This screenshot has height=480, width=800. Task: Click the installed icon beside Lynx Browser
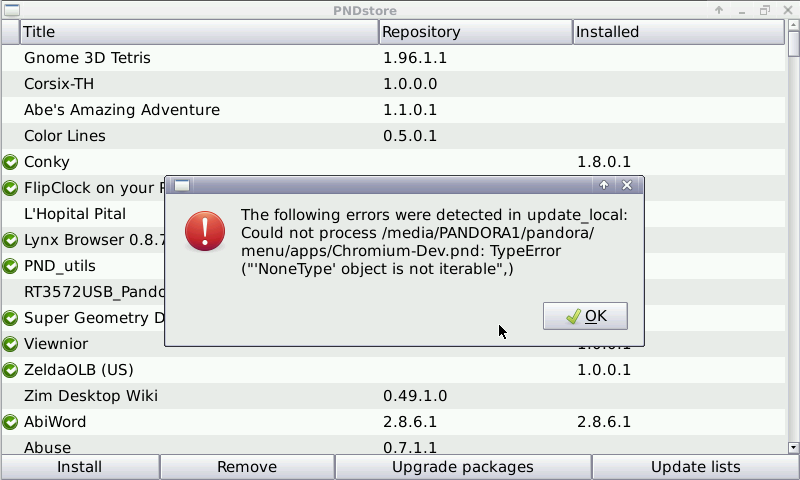11,240
